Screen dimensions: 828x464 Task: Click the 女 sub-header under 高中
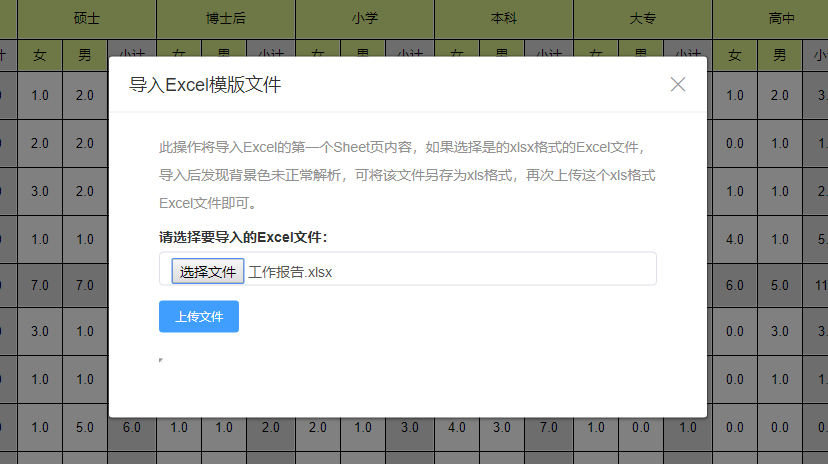[735, 55]
